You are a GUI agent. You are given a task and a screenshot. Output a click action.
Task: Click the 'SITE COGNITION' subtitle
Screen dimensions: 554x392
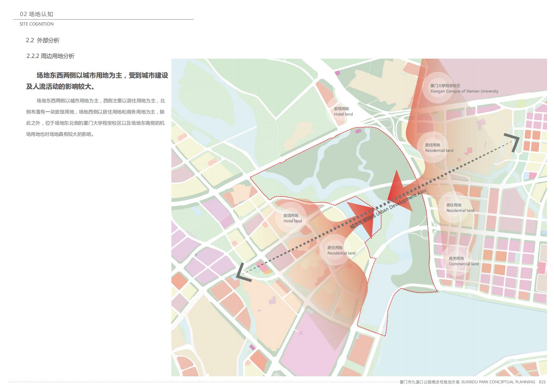pos(37,24)
